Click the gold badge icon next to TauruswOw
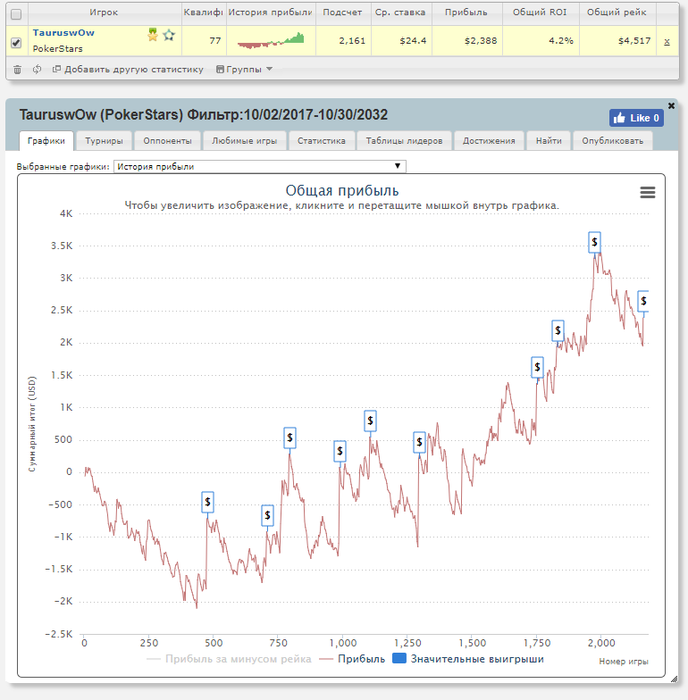 [153, 35]
